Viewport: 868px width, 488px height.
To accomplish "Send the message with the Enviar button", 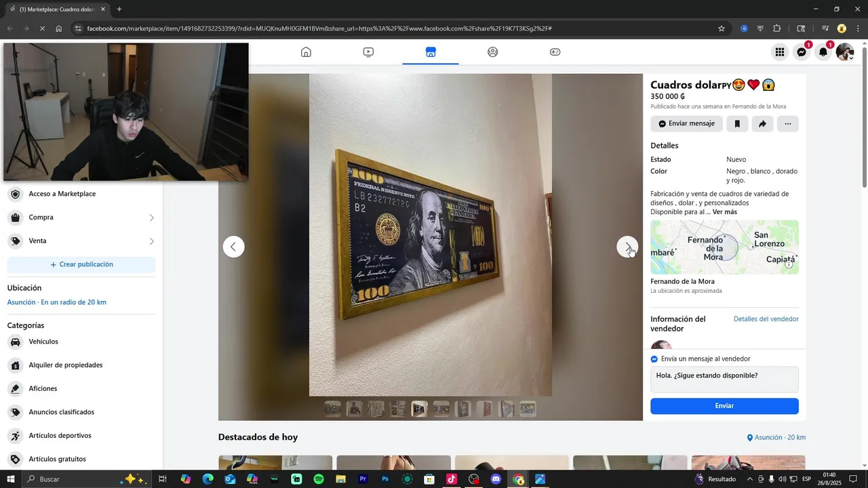I will pos(724,406).
